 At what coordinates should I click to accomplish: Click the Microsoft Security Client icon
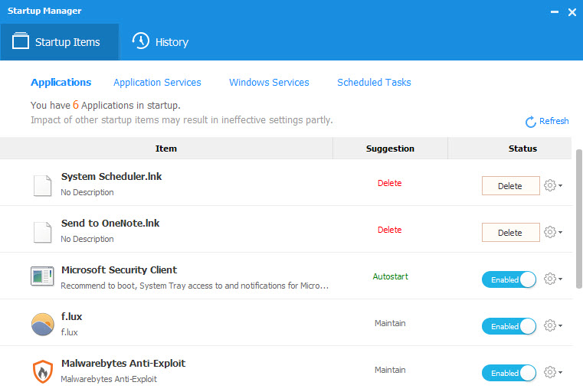(x=42, y=276)
